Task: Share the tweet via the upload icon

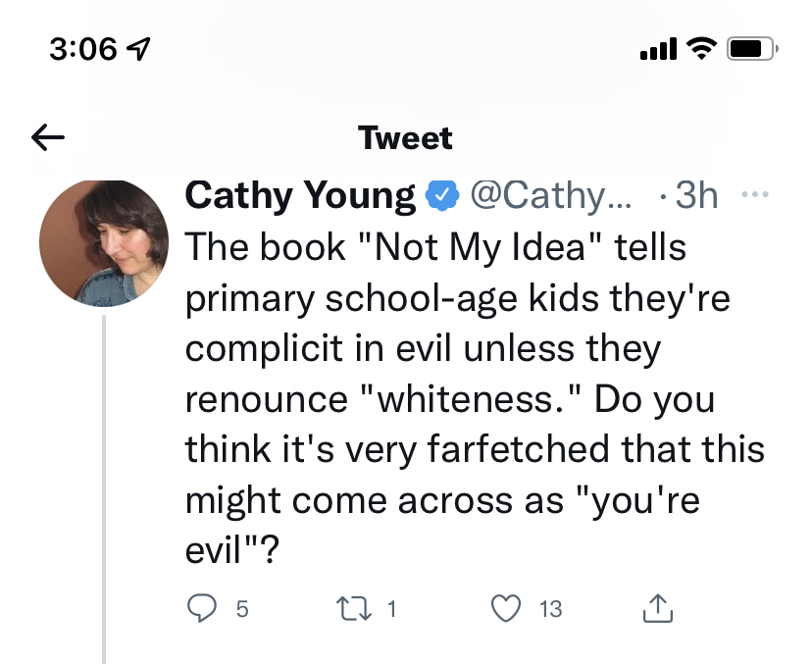Action: coord(657,609)
